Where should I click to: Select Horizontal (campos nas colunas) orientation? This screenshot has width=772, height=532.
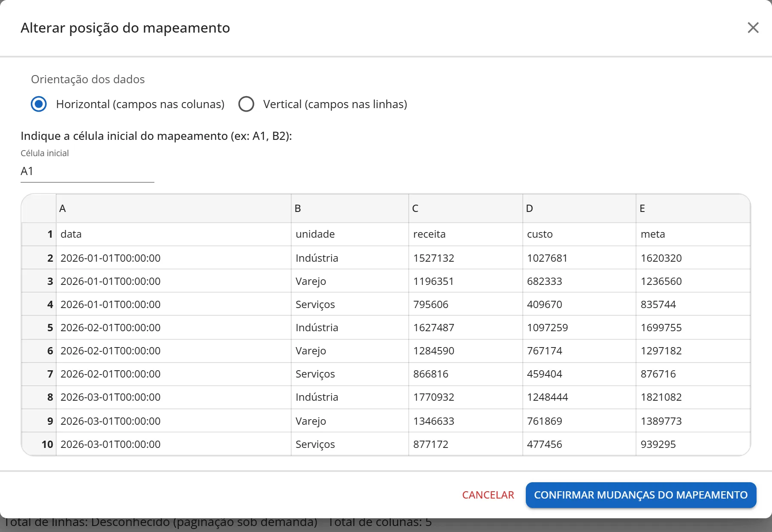(39, 104)
